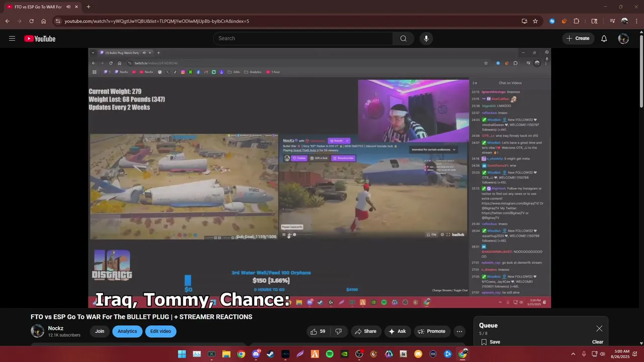Open the Extensions puzzle-piece menu
The width and height of the screenshot is (644, 362).
(577, 21)
